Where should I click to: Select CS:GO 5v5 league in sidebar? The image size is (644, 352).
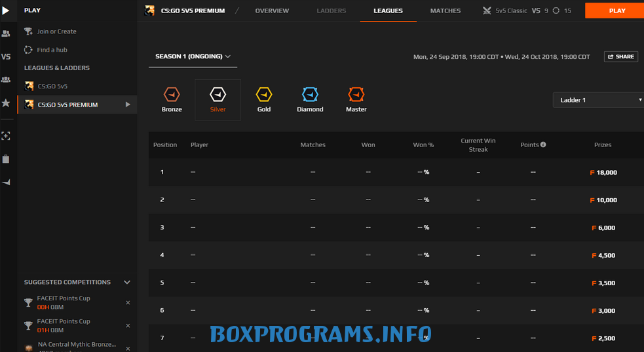pos(52,86)
